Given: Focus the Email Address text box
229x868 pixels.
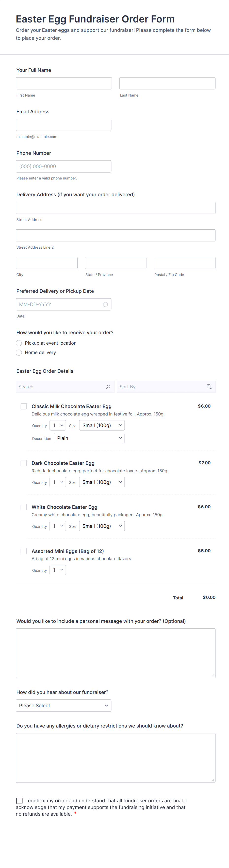Looking at the screenshot, I should click(x=64, y=125).
